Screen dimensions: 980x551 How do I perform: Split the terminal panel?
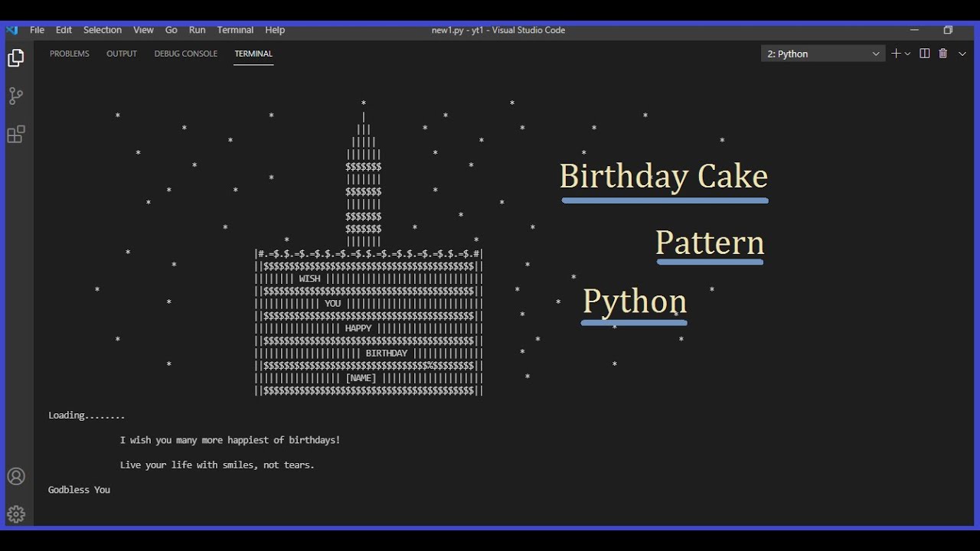(x=925, y=54)
